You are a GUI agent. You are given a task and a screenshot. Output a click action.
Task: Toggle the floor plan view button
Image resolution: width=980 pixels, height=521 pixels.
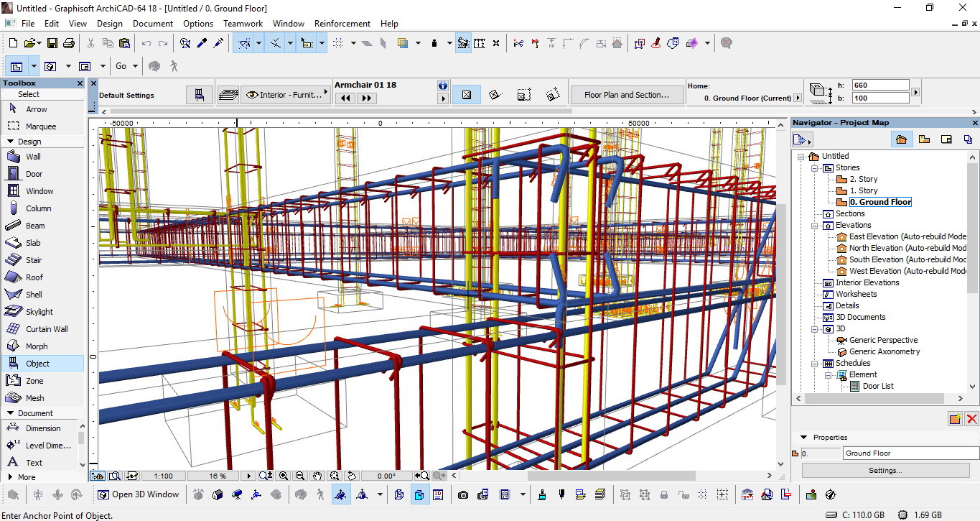click(16, 66)
